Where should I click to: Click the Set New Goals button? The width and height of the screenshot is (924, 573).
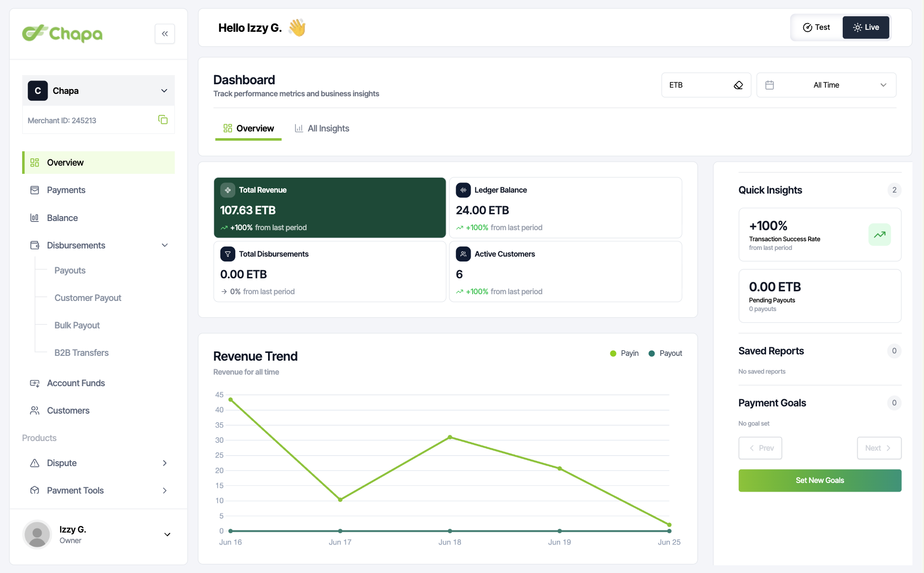pyautogui.click(x=820, y=481)
